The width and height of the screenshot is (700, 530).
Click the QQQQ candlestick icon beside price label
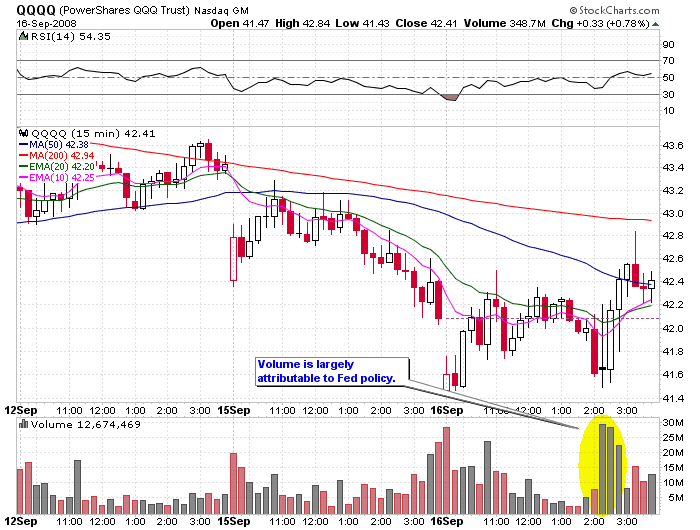[x=24, y=133]
